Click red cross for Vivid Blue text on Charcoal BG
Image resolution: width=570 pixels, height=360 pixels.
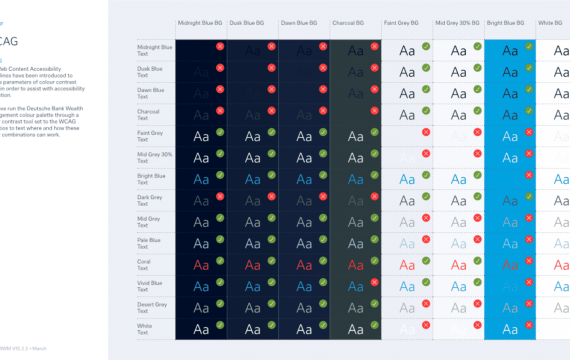[x=374, y=282]
